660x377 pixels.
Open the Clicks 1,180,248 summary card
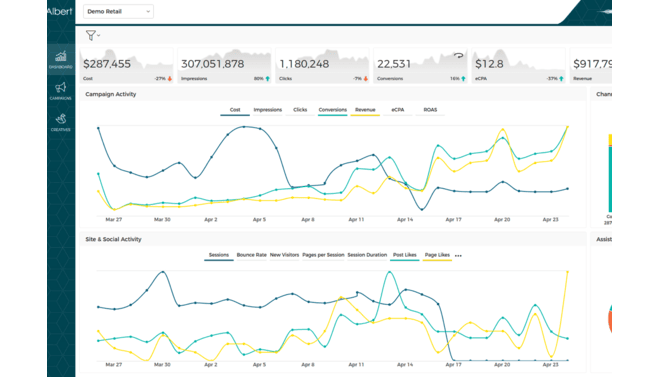pyautogui.click(x=322, y=65)
